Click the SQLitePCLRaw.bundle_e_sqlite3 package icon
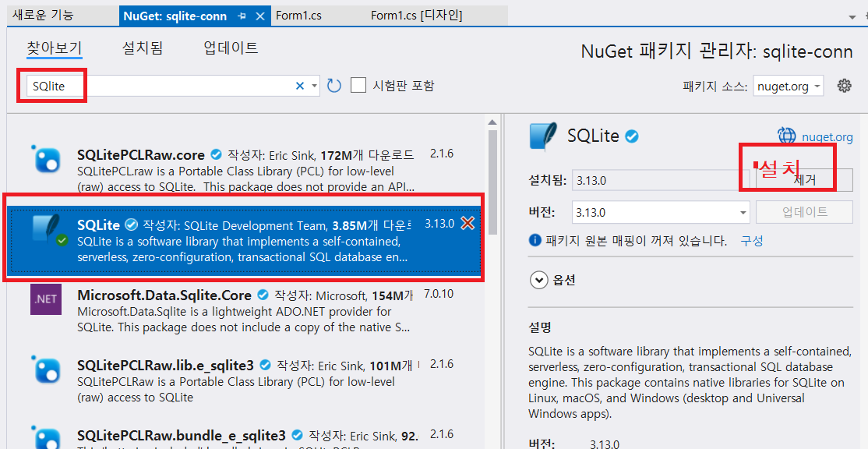Image resolution: width=868 pixels, height=449 pixels. click(x=47, y=437)
